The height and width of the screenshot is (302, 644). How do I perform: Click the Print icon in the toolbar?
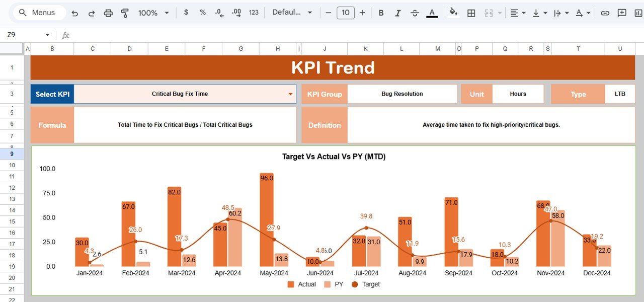tap(108, 13)
